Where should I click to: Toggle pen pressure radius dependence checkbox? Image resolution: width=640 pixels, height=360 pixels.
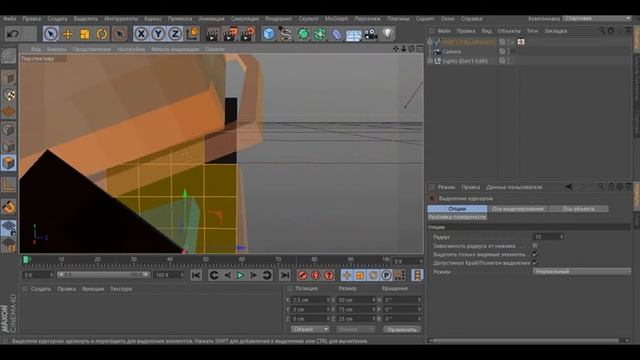[x=535, y=246]
